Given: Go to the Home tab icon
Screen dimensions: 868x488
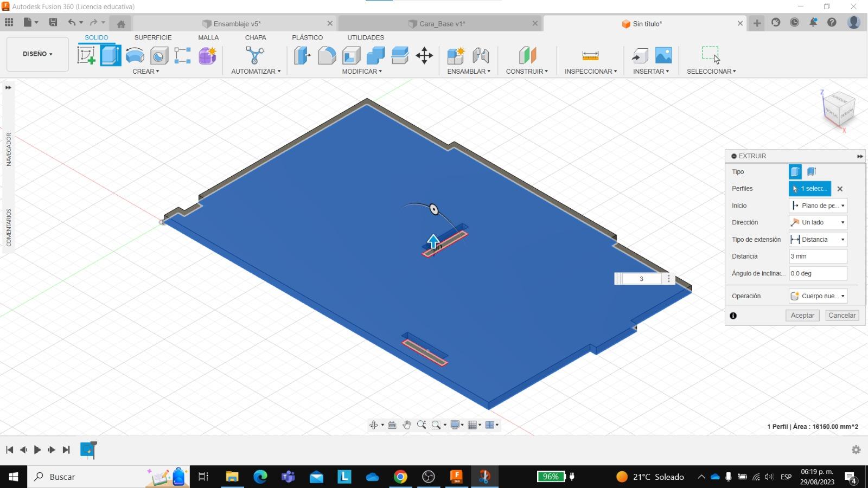Looking at the screenshot, I should 121,24.
